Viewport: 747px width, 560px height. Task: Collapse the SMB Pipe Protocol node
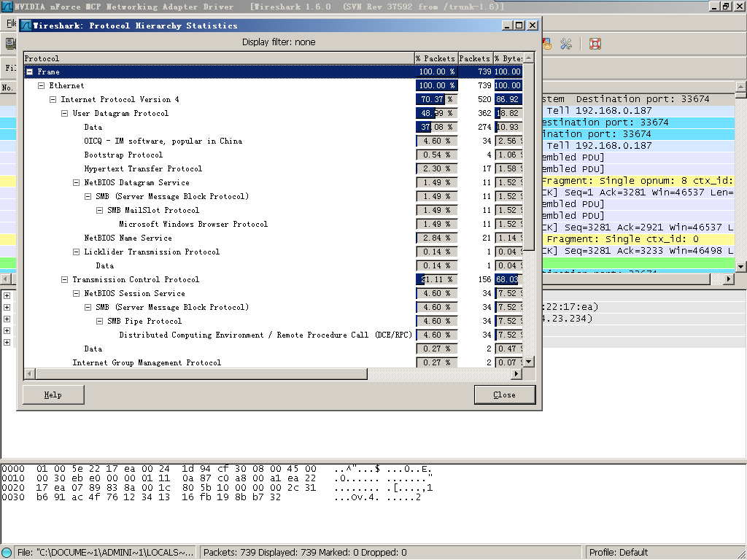tap(99, 321)
